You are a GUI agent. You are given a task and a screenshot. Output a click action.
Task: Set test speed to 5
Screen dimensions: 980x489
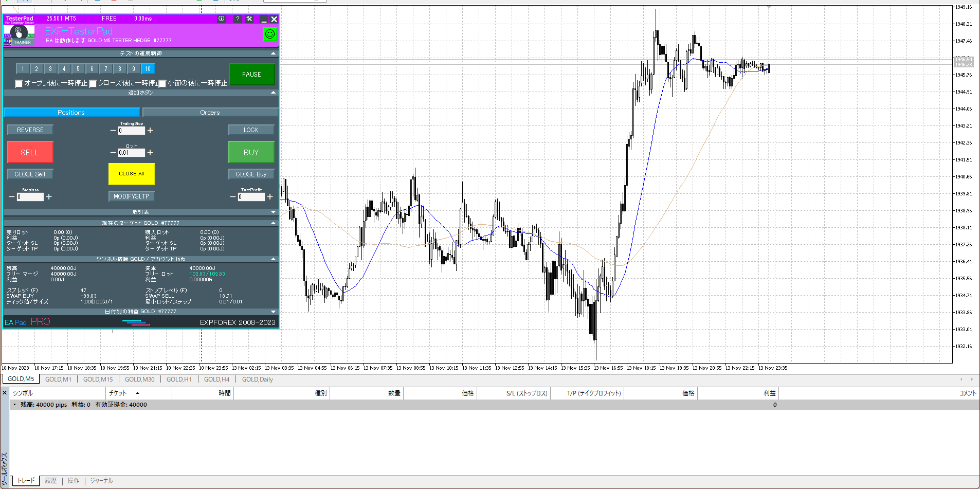(78, 69)
